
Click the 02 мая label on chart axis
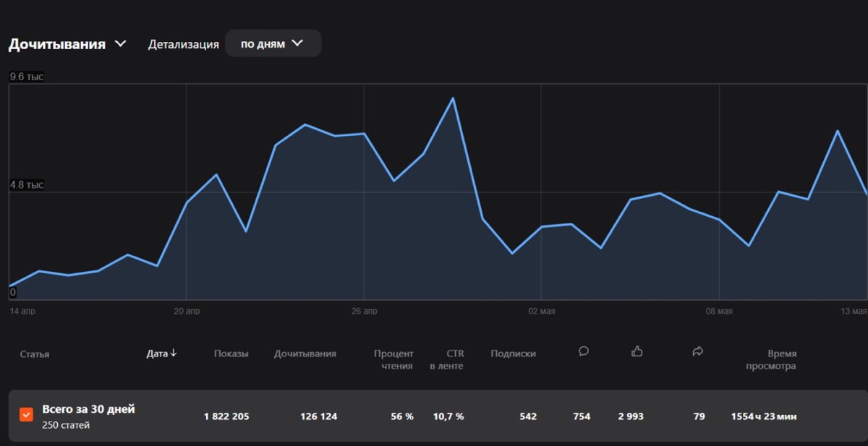542,311
